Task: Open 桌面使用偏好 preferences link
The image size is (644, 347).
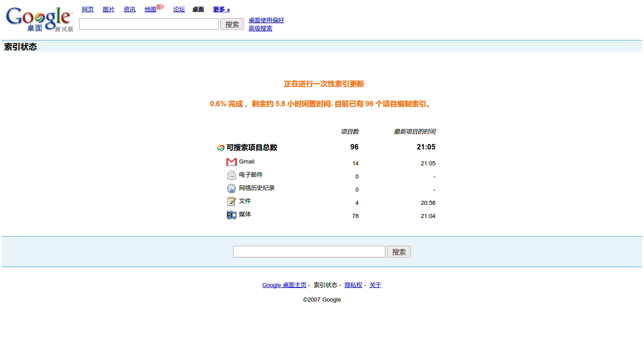Action: [x=266, y=20]
